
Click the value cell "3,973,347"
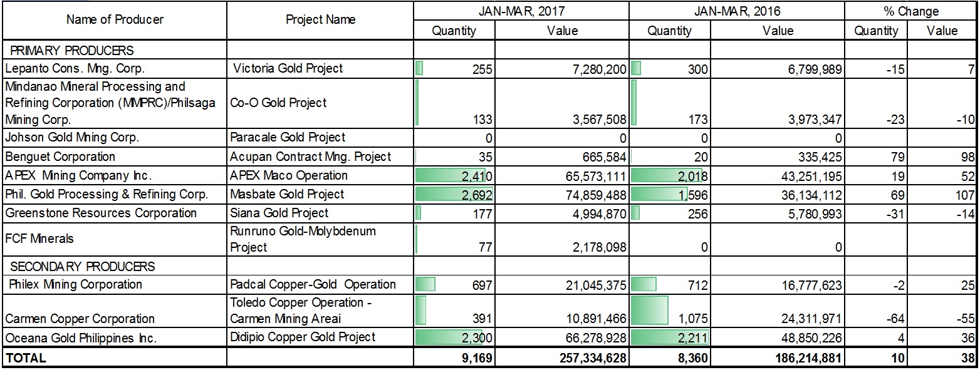coord(777,103)
